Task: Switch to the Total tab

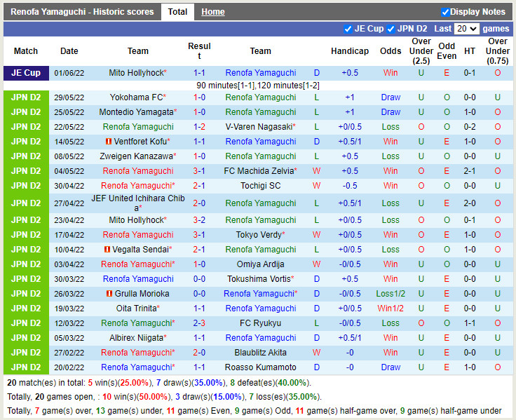Action: pos(177,12)
